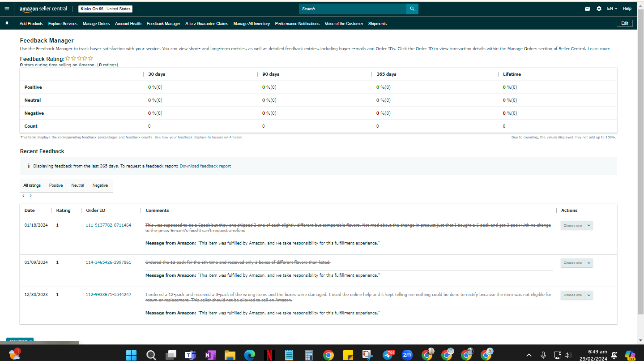Open Actions dropdown for order 112-9933671-5544247
The width and height of the screenshot is (644, 361).
click(576, 295)
